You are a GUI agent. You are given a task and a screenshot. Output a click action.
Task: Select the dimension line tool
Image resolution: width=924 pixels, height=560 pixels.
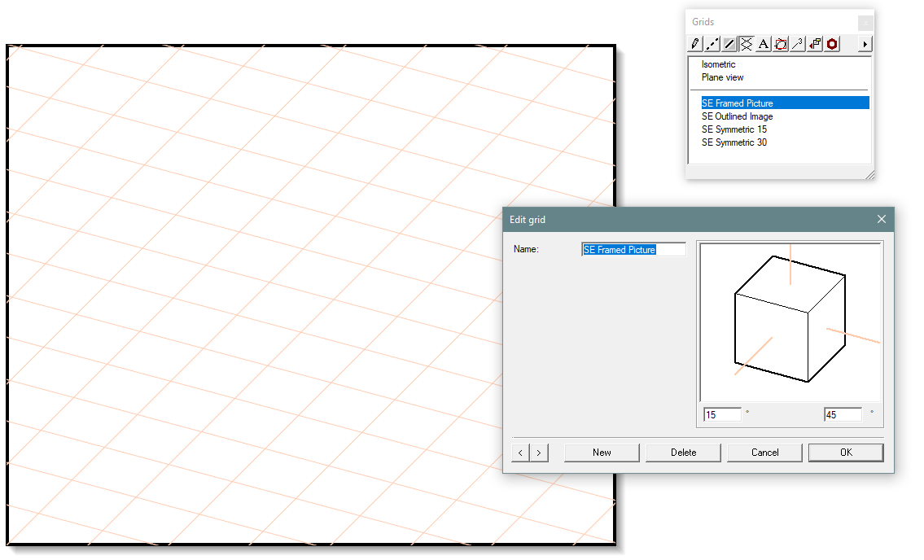pos(797,43)
